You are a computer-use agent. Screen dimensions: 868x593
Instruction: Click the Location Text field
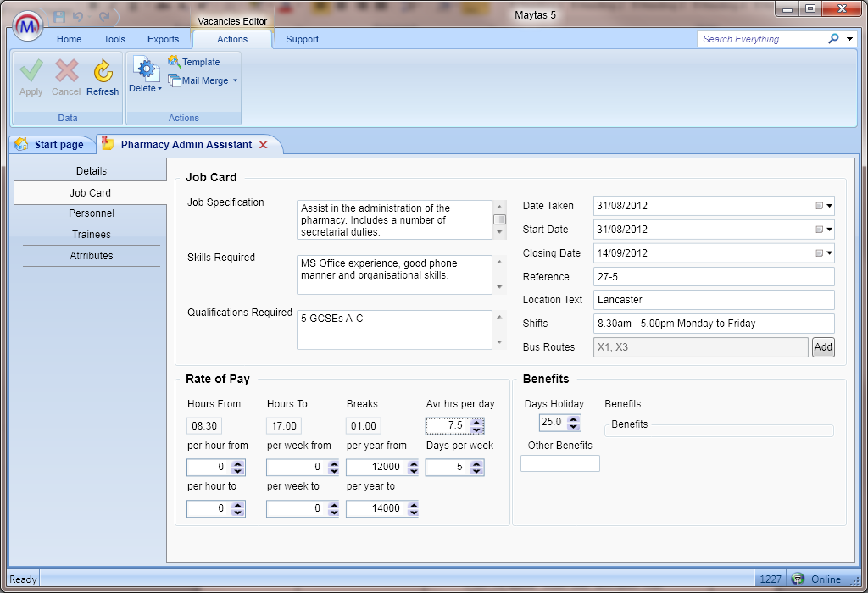714,300
